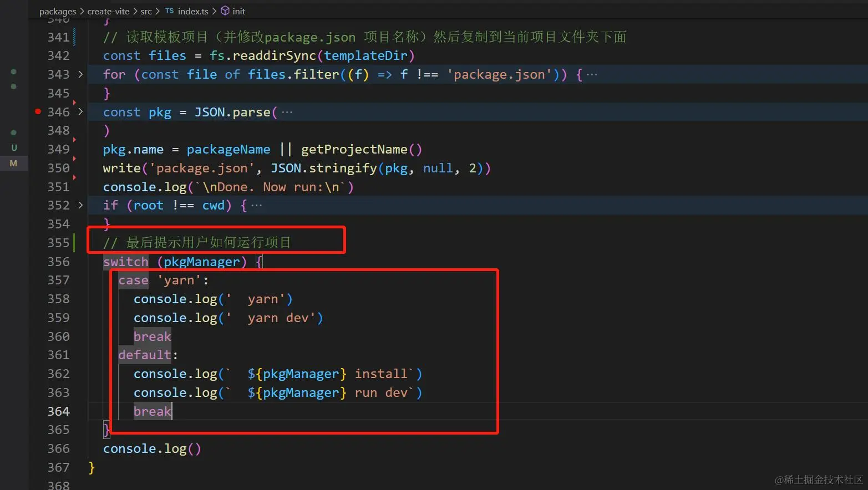Click 'stringify' on line 350
Image resolution: width=868 pixels, height=490 pixels.
click(x=343, y=168)
